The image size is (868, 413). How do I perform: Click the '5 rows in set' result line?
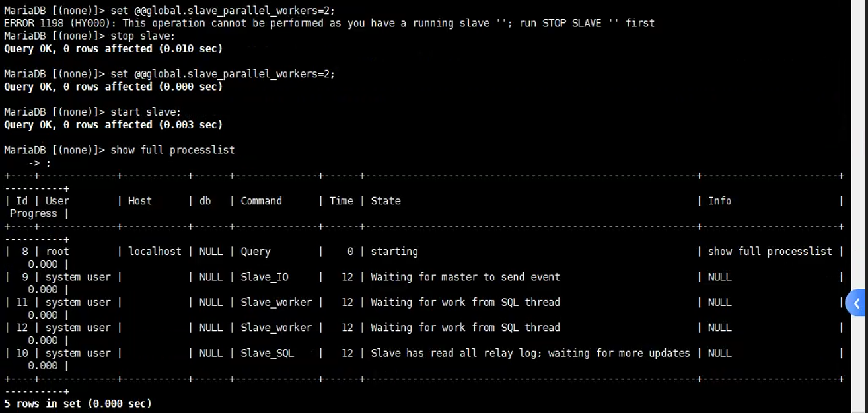(x=78, y=404)
